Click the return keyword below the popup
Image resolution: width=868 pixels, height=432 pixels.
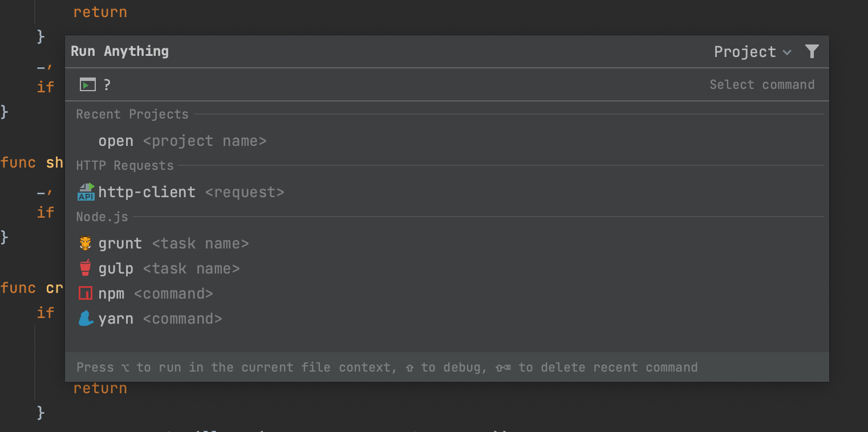[x=100, y=388]
